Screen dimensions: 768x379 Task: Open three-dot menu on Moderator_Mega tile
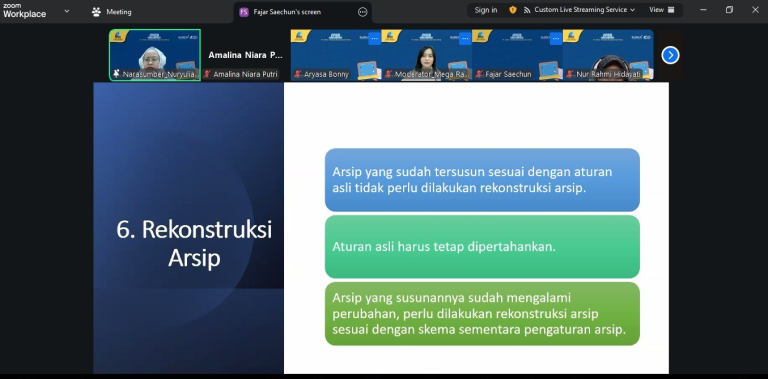pos(465,39)
